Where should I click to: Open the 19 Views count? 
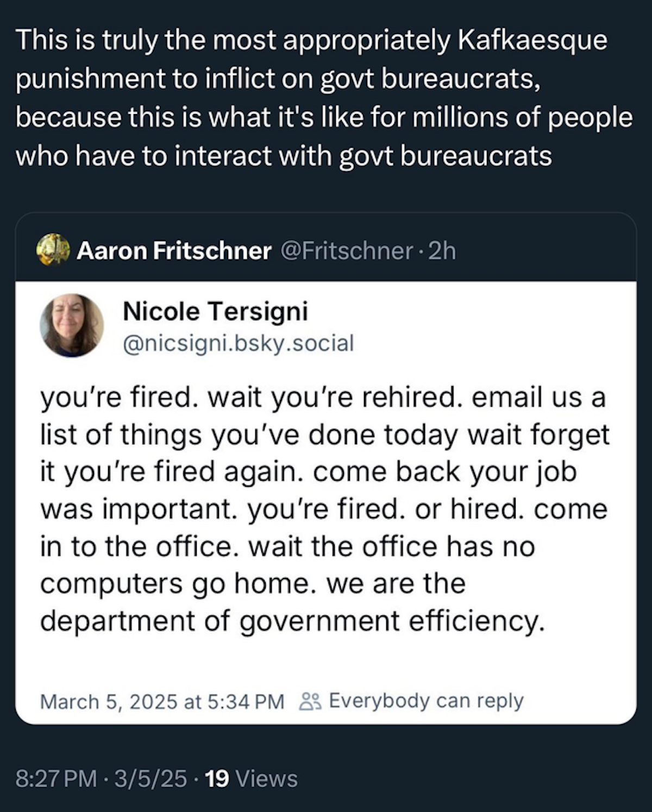pyautogui.click(x=252, y=779)
